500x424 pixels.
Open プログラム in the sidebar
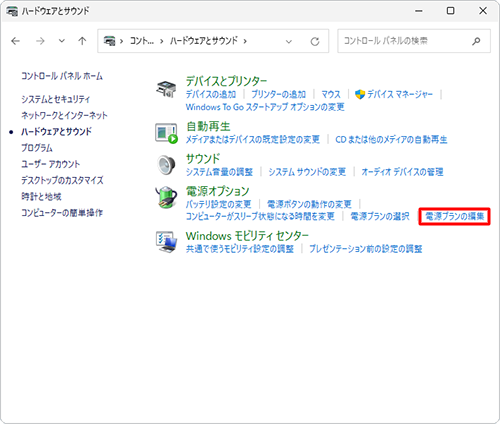pyautogui.click(x=37, y=148)
